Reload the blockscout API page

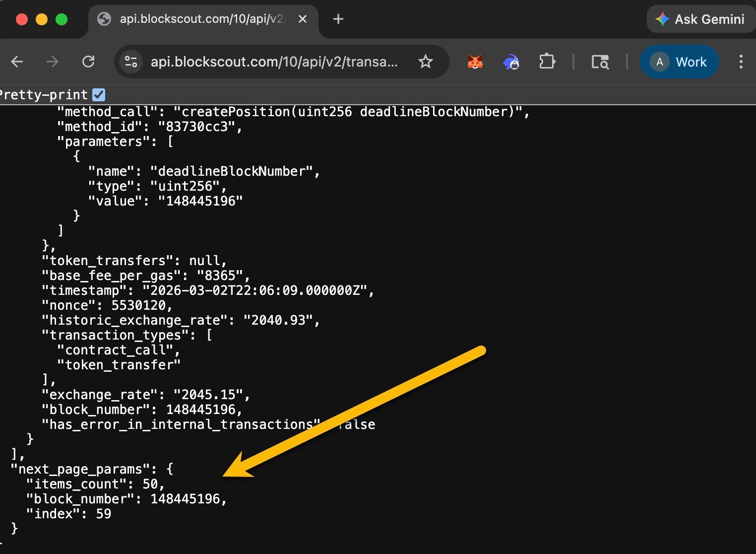88,62
